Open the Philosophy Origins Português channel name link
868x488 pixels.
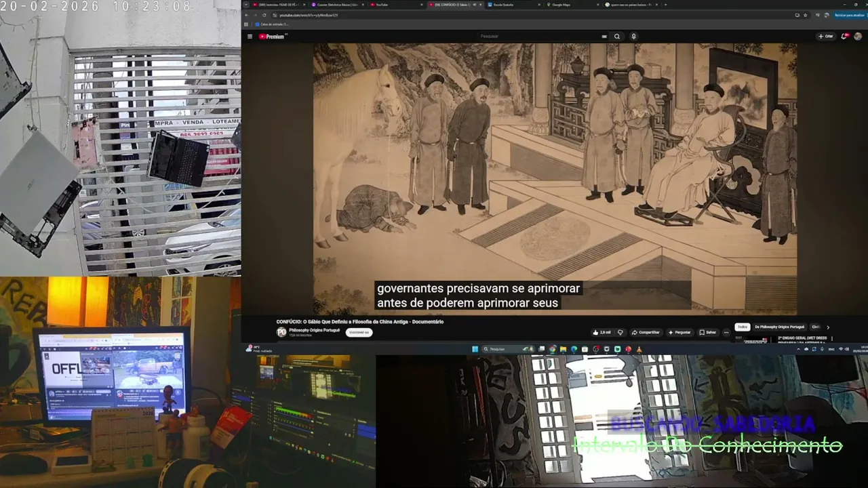314,330
